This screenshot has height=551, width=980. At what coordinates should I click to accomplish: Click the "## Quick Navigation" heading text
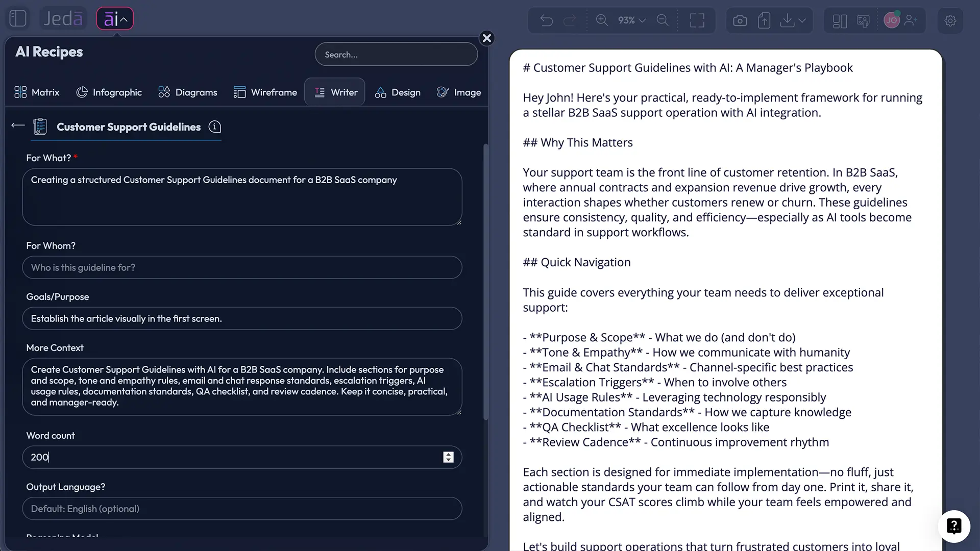tap(577, 262)
